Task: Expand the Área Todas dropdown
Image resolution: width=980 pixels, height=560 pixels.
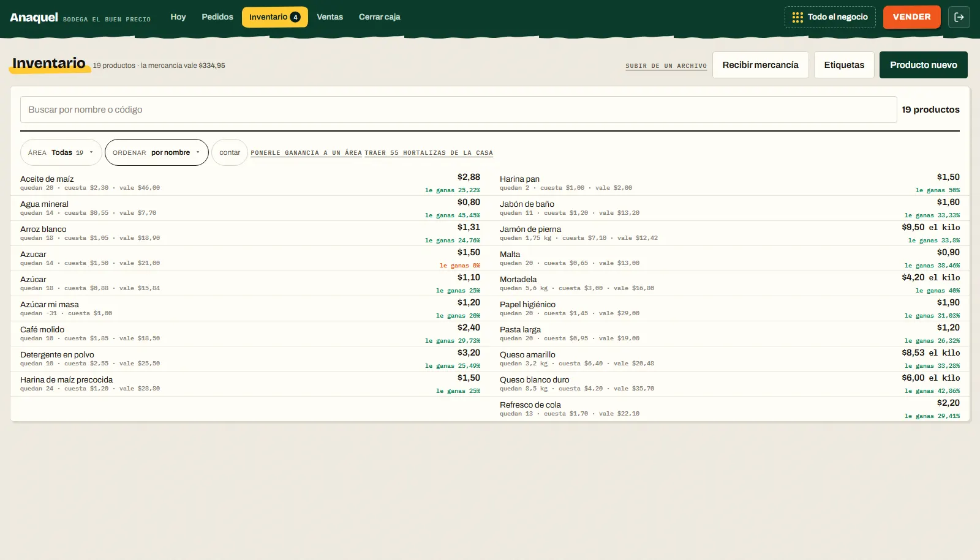Action: [61, 152]
